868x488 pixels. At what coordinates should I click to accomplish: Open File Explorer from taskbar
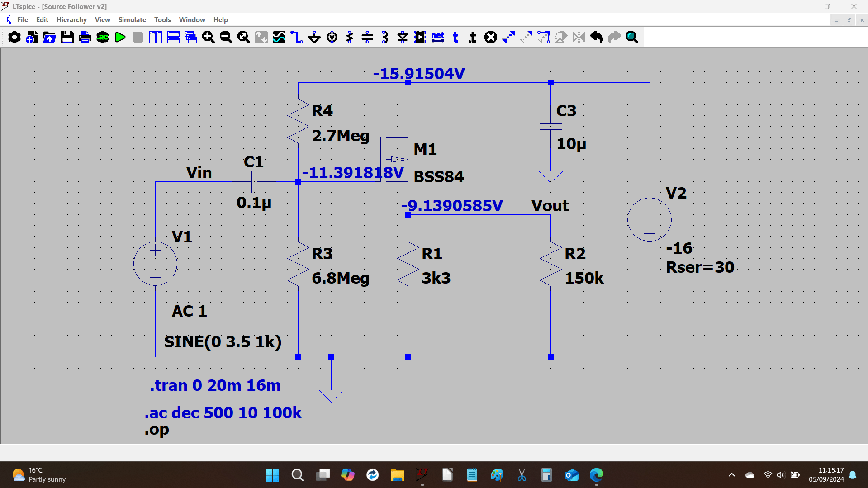[x=397, y=475]
